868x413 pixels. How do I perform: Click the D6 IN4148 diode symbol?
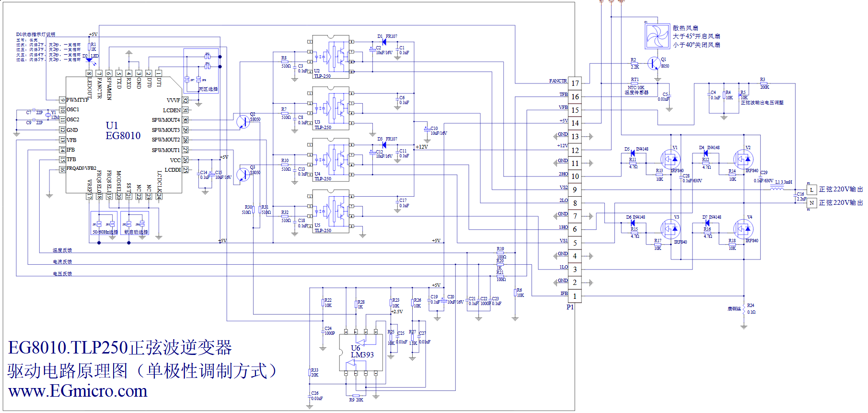tap(633, 223)
